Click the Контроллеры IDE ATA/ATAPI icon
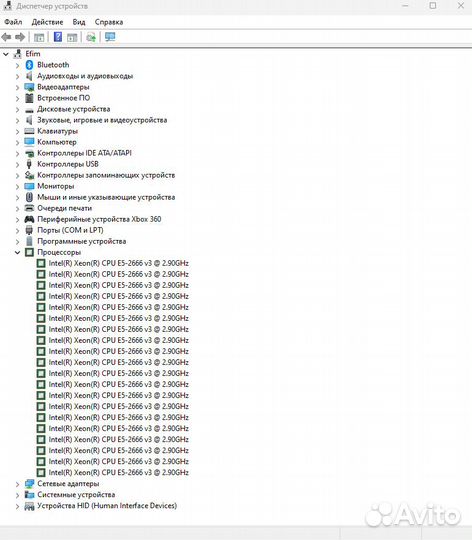The height and width of the screenshot is (540, 472). click(x=29, y=153)
